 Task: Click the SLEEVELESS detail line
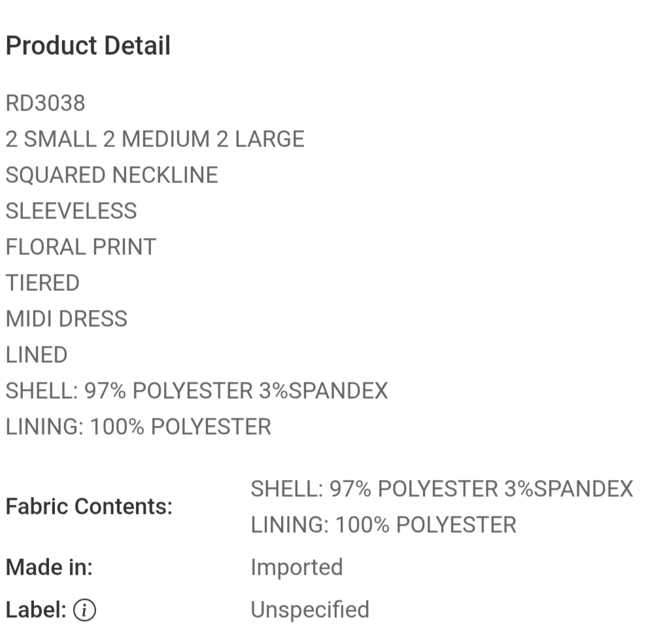(x=71, y=211)
